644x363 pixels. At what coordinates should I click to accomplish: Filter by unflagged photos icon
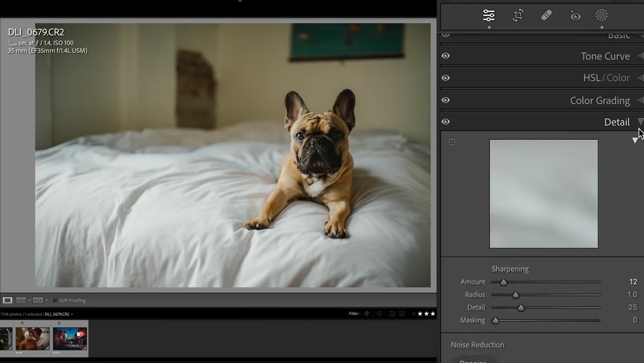tap(373, 314)
